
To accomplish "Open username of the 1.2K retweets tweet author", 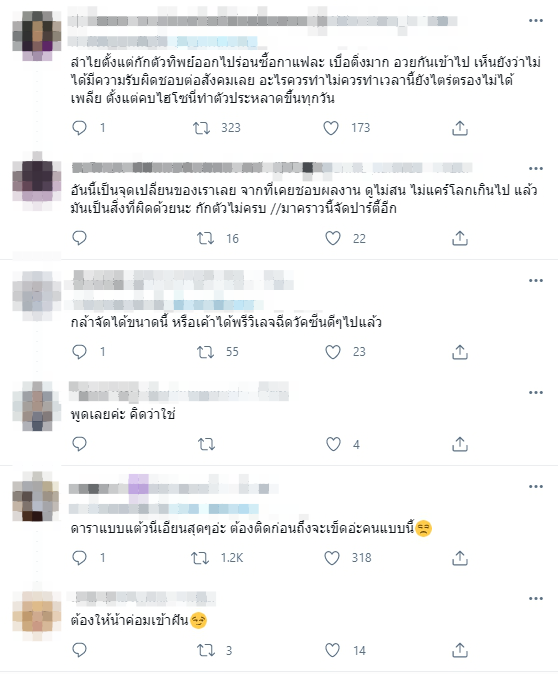I will pyautogui.click(x=174, y=488).
